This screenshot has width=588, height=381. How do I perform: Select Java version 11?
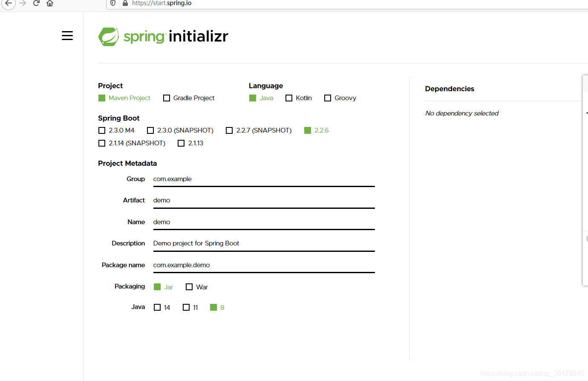point(190,308)
